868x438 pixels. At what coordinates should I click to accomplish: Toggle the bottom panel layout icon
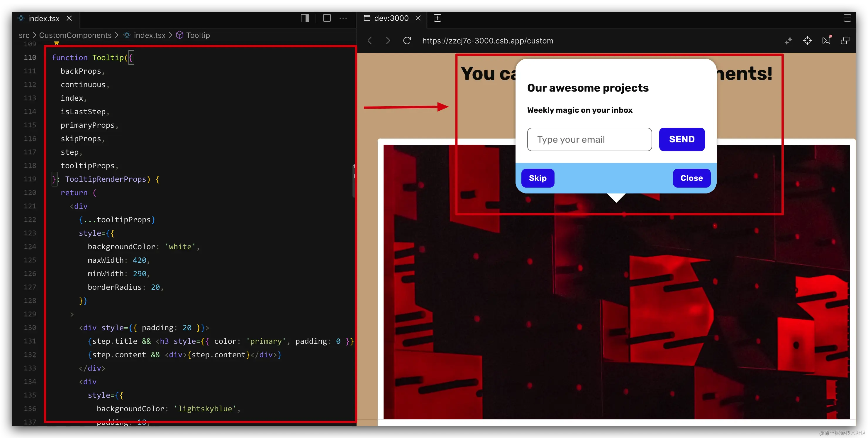click(847, 18)
